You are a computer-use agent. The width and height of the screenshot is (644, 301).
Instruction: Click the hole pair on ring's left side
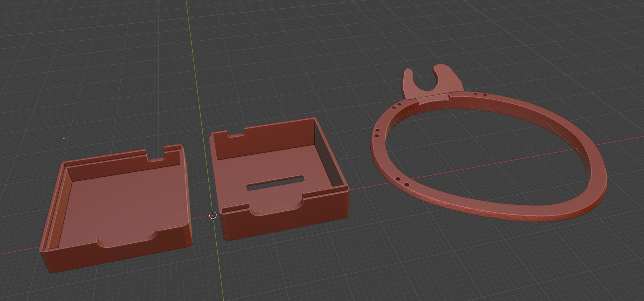point(377,133)
